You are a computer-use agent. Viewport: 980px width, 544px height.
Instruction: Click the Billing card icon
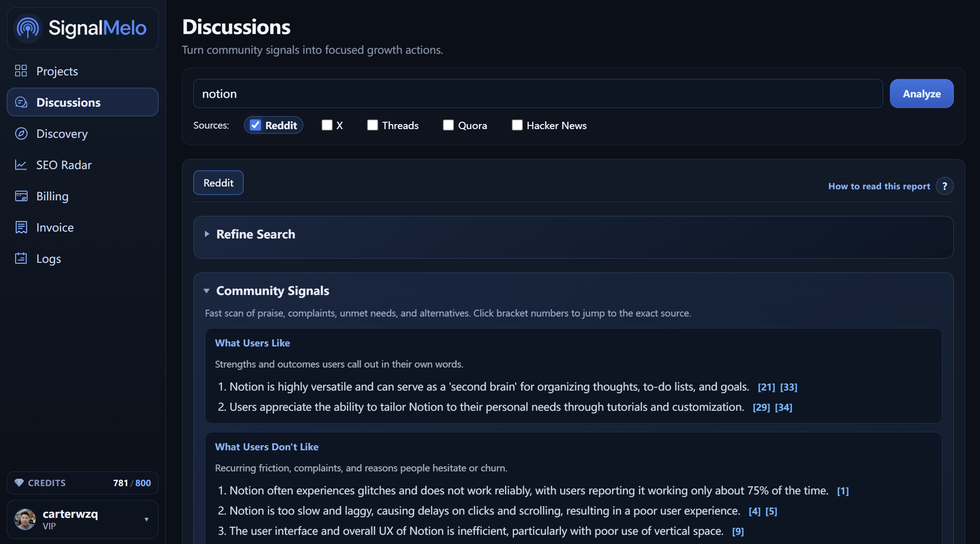point(21,196)
